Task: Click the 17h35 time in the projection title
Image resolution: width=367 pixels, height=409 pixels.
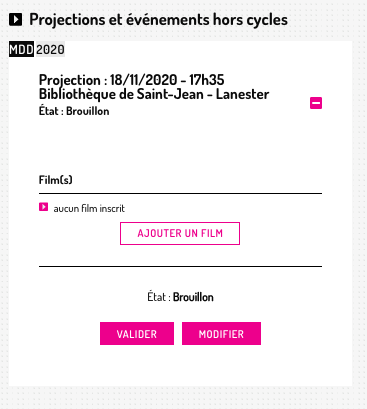Action: click(207, 80)
